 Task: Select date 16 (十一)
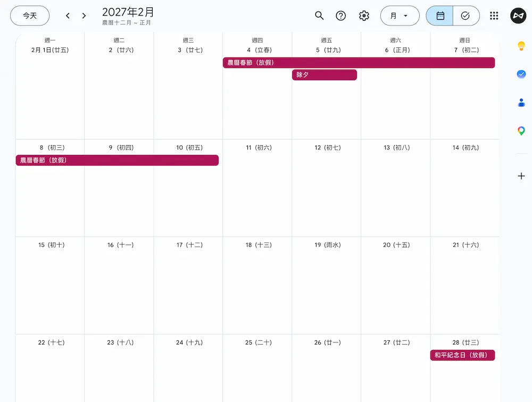pyautogui.click(x=120, y=245)
